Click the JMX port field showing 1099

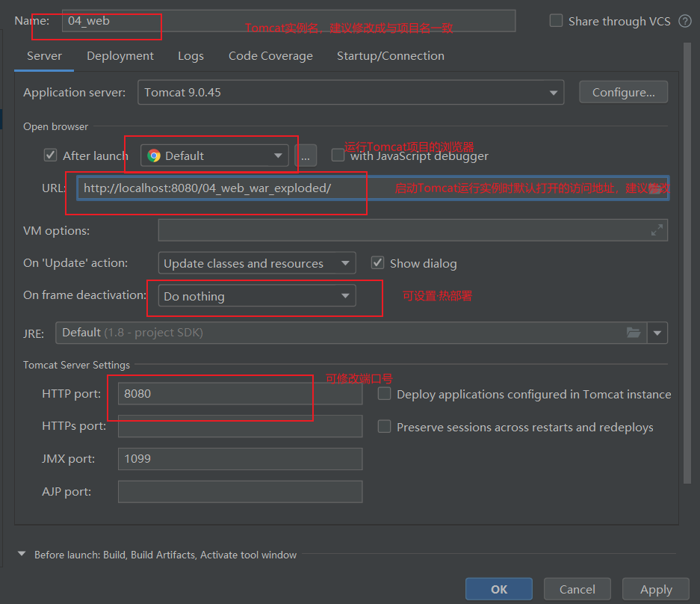click(240, 459)
